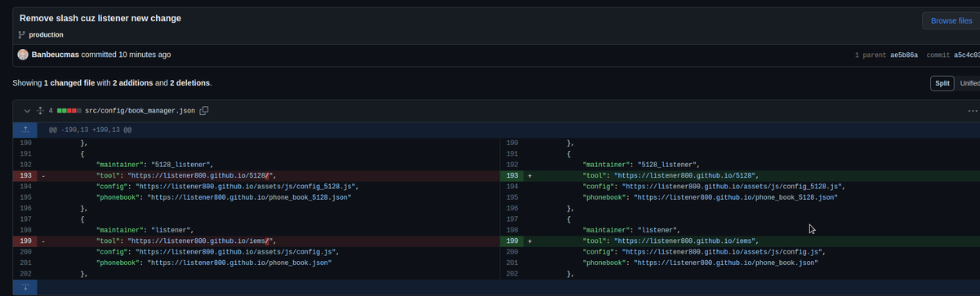Click deleted line number 199
This screenshot has height=296, width=980.
click(x=26, y=241)
